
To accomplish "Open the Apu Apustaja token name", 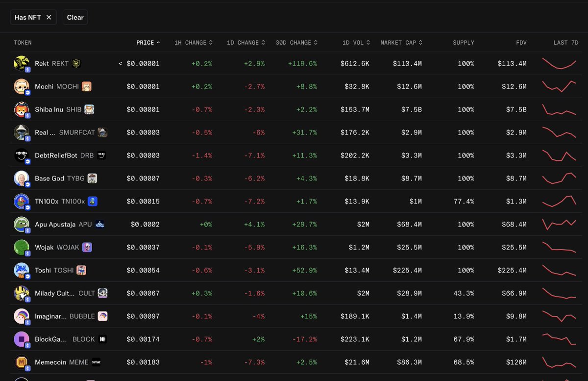I will pos(55,225).
